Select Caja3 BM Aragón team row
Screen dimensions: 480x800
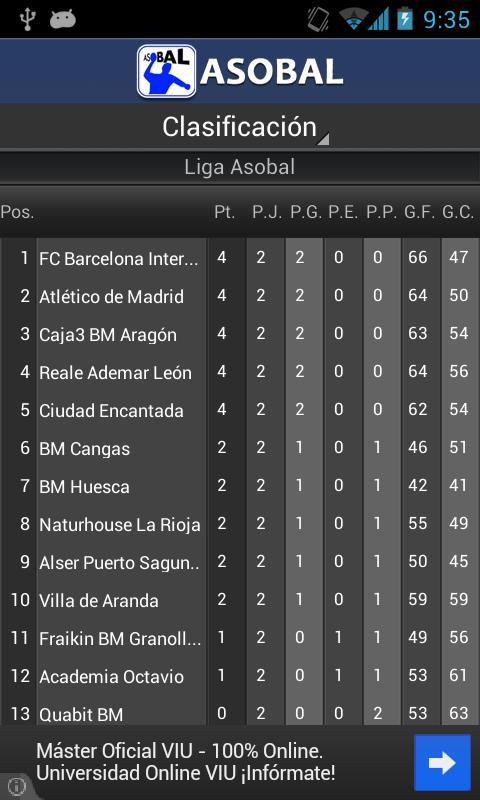pyautogui.click(x=240, y=334)
